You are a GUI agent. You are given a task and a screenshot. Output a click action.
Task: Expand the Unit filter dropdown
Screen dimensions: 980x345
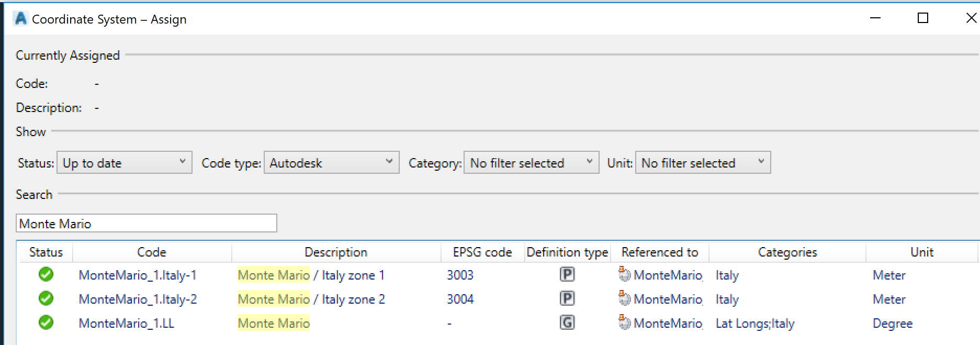703,163
